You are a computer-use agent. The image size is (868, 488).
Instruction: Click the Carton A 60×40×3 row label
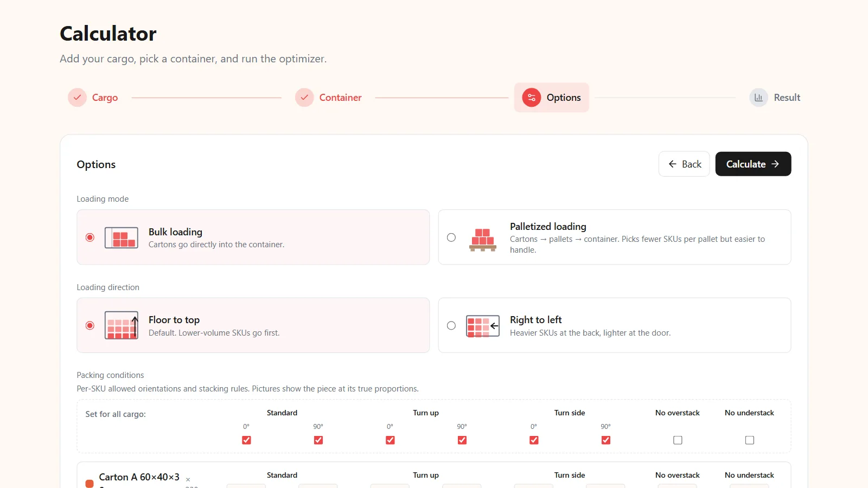pos(139,477)
